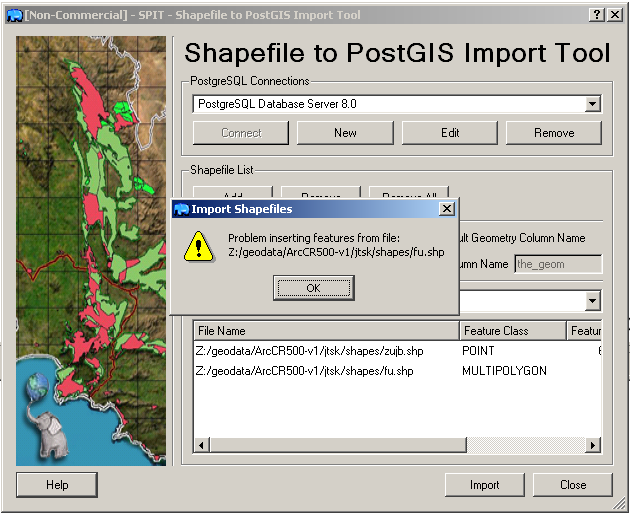This screenshot has height=513, width=630.
Task: Select the zujb.shp row in the shapefile list
Action: point(397,351)
